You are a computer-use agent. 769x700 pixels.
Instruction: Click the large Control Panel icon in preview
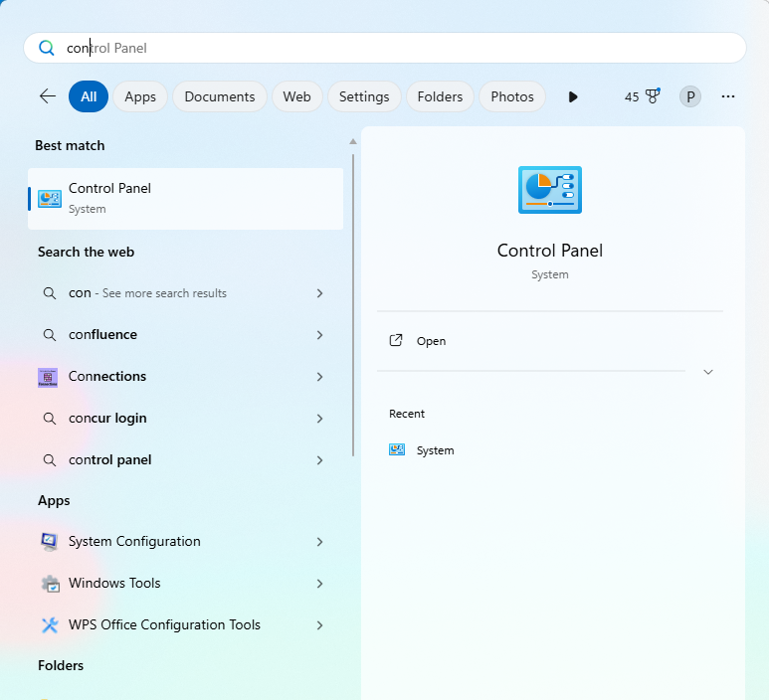pos(549,190)
